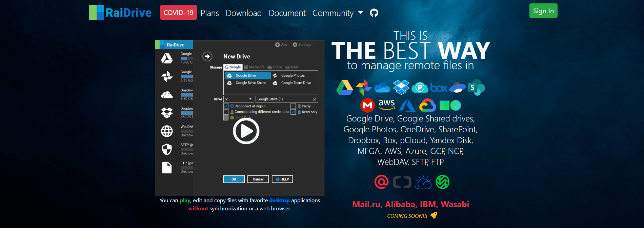Open Settings in the app toolbar

[x=302, y=45]
